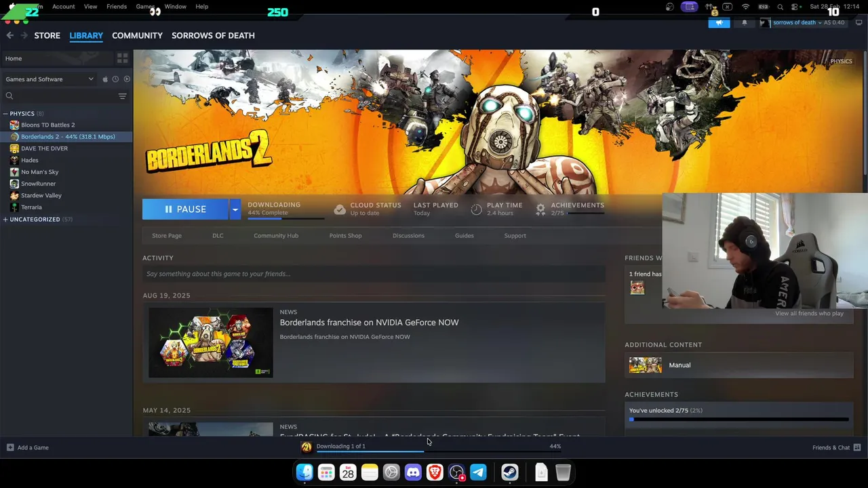Screen dimensions: 868x488
Task: Click the achievements unlocked progress bar
Action: tap(738, 420)
